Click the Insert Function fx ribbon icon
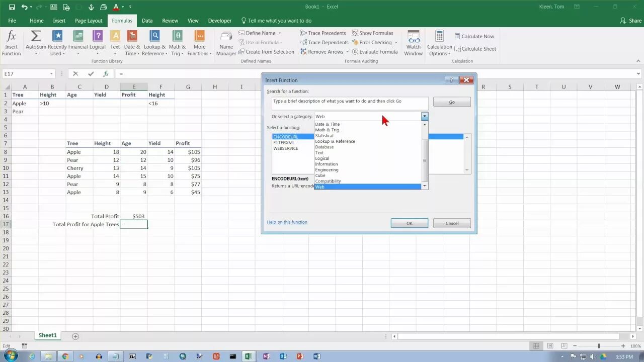 pyautogui.click(x=11, y=43)
